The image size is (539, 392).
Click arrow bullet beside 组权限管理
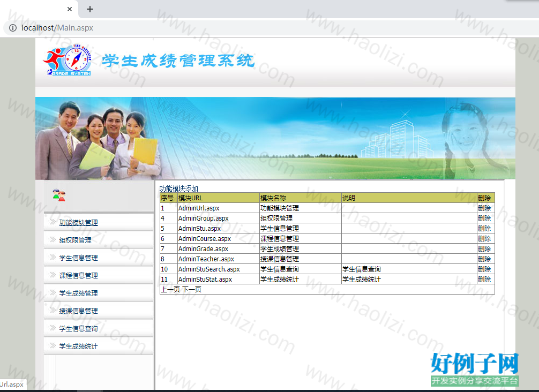tap(53, 239)
